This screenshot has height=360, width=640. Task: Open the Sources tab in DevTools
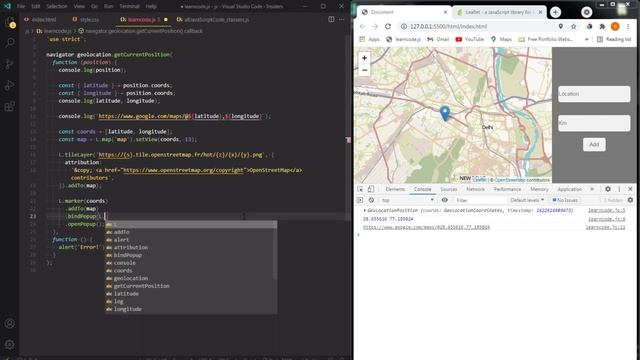[x=449, y=189]
